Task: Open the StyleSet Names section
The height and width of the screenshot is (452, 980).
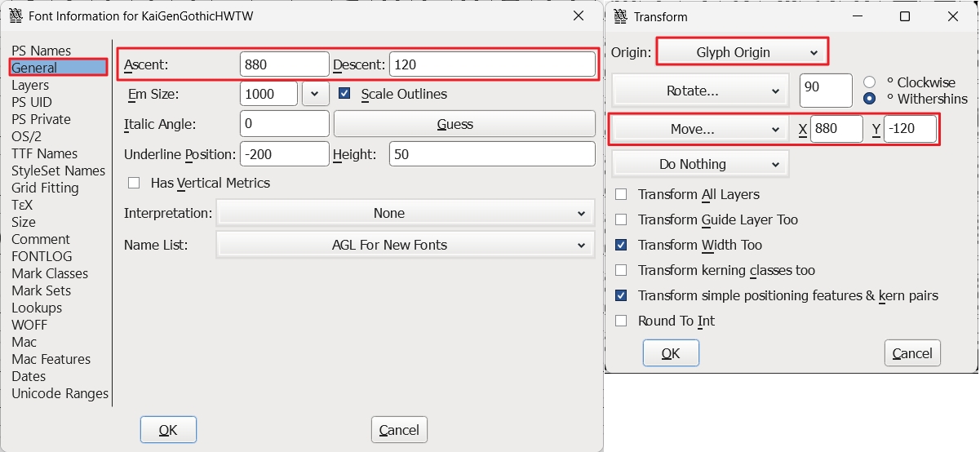Action: pos(58,171)
